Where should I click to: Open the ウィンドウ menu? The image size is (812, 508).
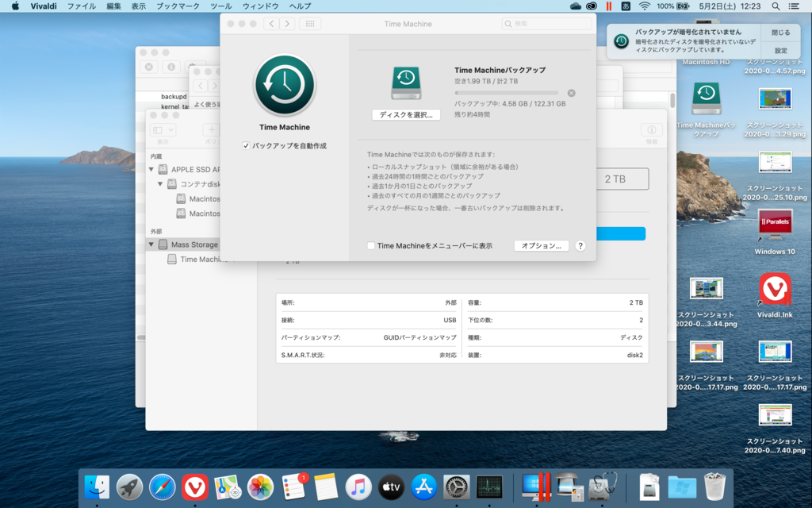click(260, 6)
